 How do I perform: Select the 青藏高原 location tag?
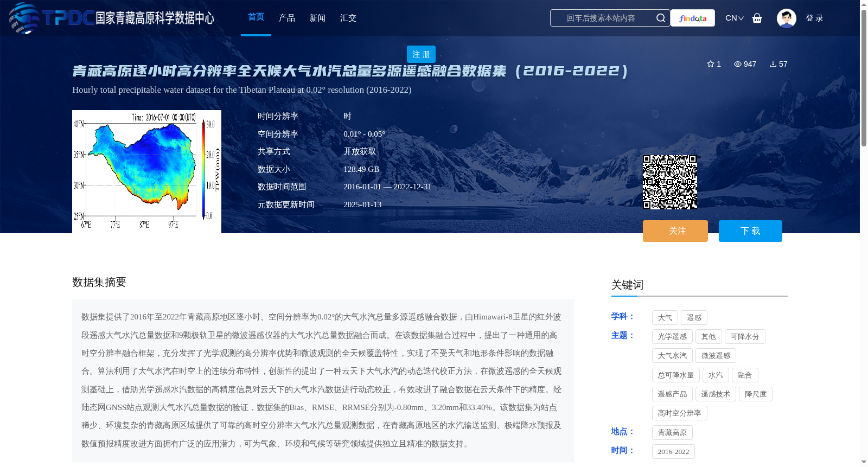point(672,433)
